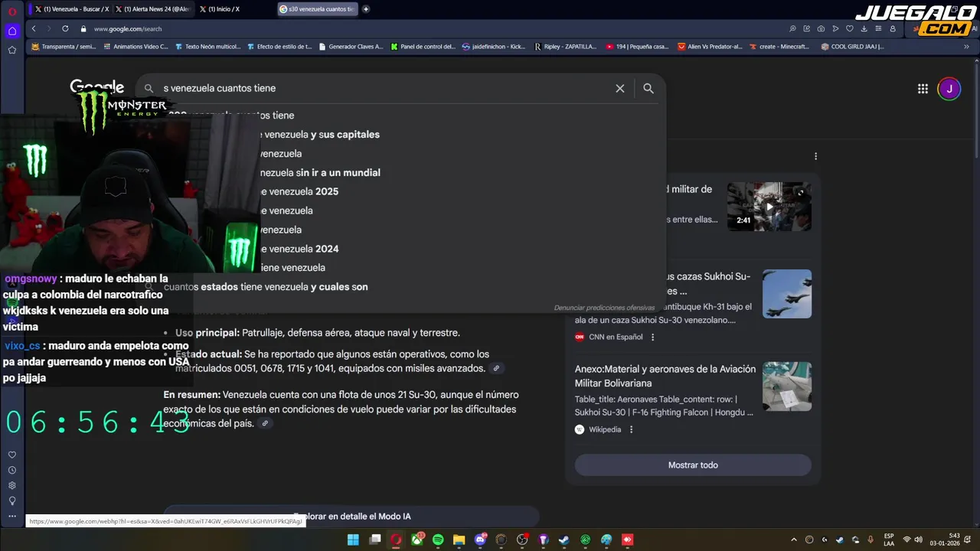980x551 pixels.
Task: Show hidden system tray icons
Action: (x=793, y=540)
